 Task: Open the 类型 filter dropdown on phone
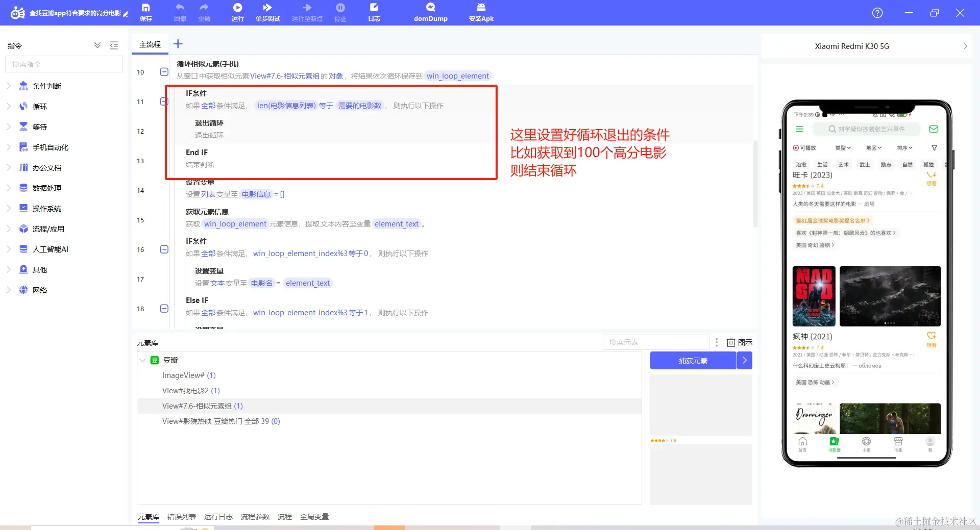coord(843,148)
